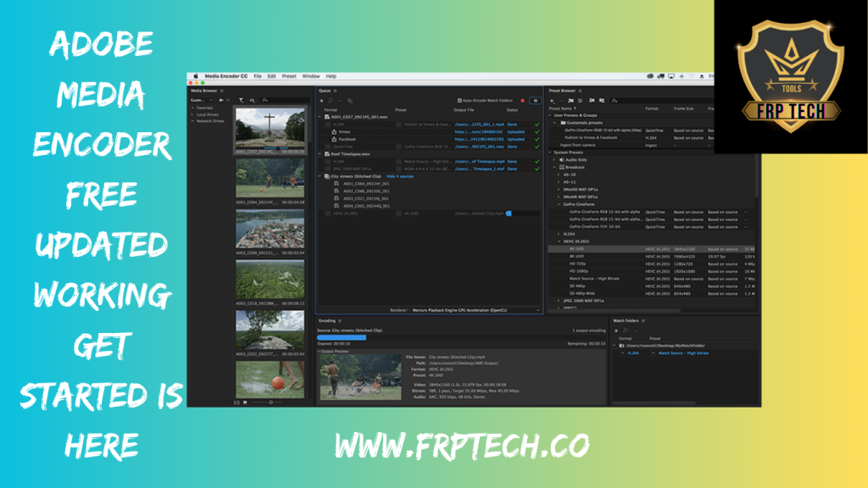The image size is (868, 488).
Task: Click the Duplicate icon in Queue toolbar
Action: [350, 100]
